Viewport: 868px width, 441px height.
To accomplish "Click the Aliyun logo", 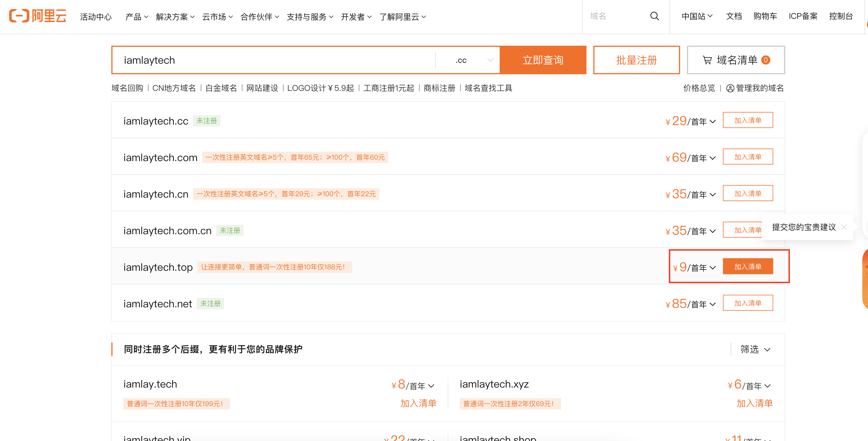I will click(x=37, y=16).
